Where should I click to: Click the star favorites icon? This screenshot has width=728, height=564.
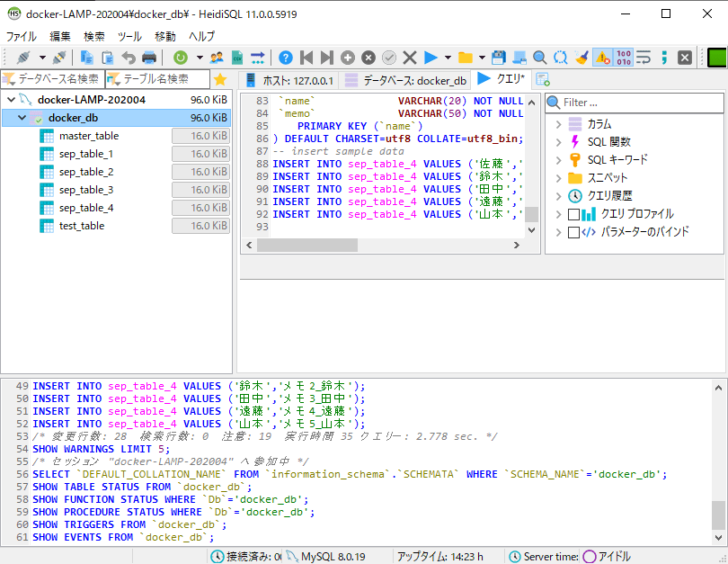[220, 79]
